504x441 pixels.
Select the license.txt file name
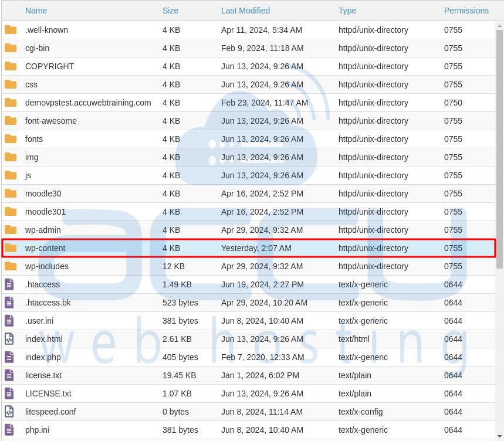click(43, 375)
